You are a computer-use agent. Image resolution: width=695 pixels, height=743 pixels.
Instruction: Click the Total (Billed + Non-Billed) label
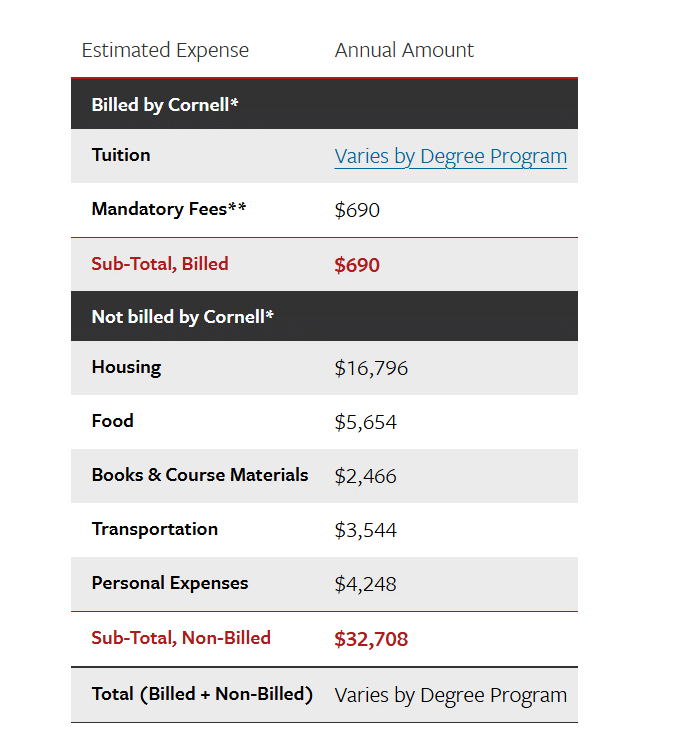202,694
